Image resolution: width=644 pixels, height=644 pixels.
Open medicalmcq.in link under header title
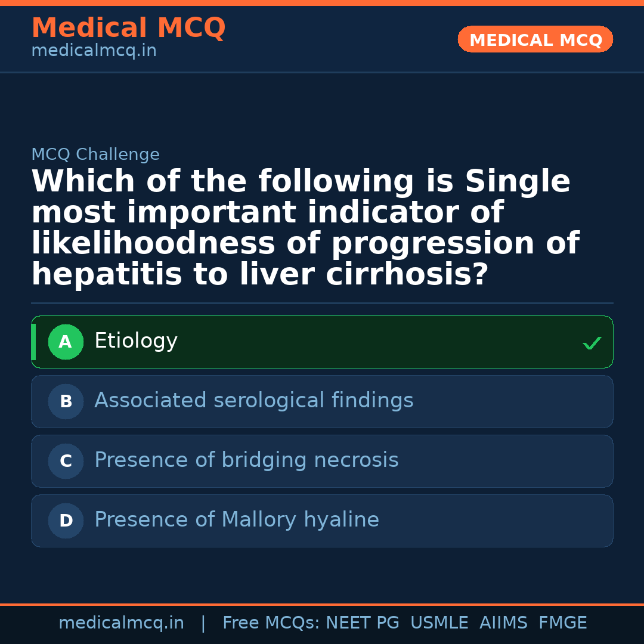(94, 51)
